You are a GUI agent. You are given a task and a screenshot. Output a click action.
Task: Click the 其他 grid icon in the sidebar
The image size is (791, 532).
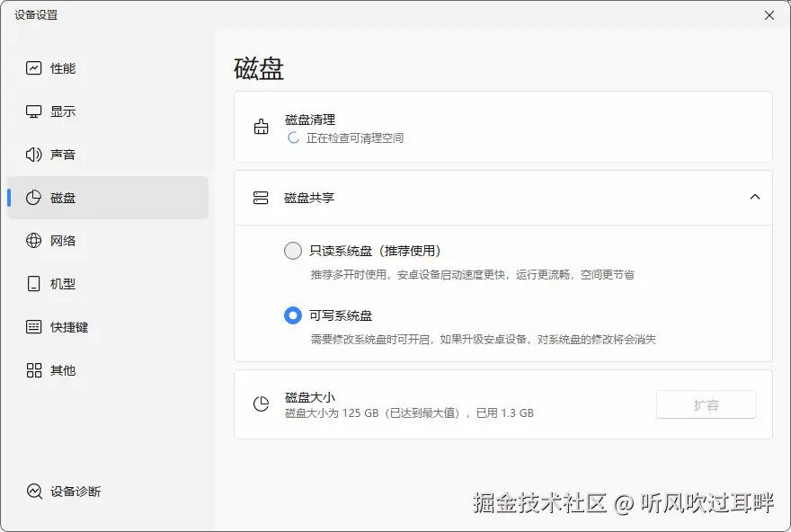click(32, 369)
